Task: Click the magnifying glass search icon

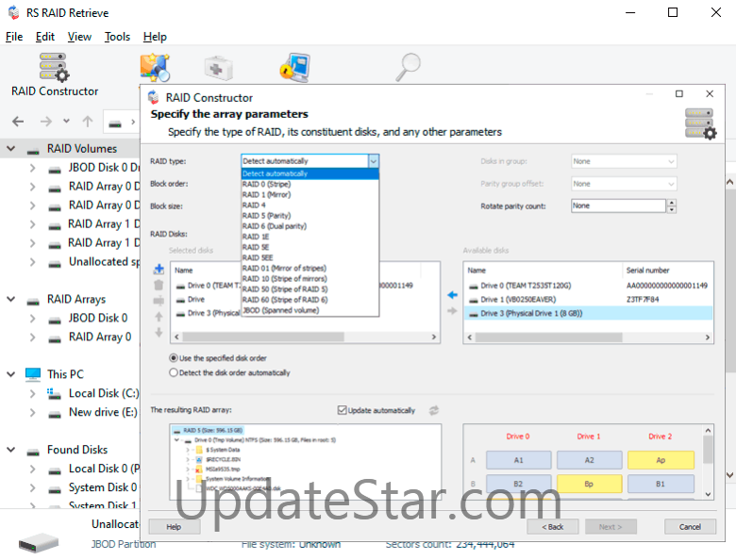Action: pyautogui.click(x=408, y=68)
